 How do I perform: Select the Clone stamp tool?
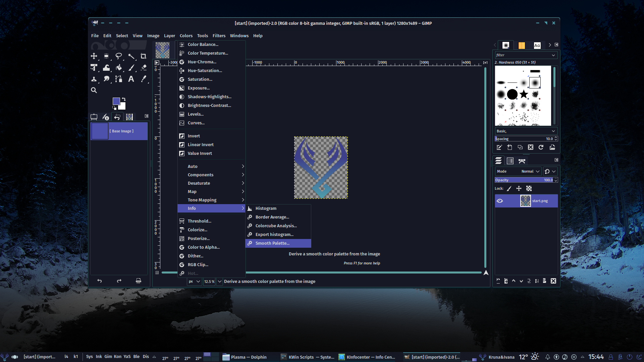click(x=94, y=79)
